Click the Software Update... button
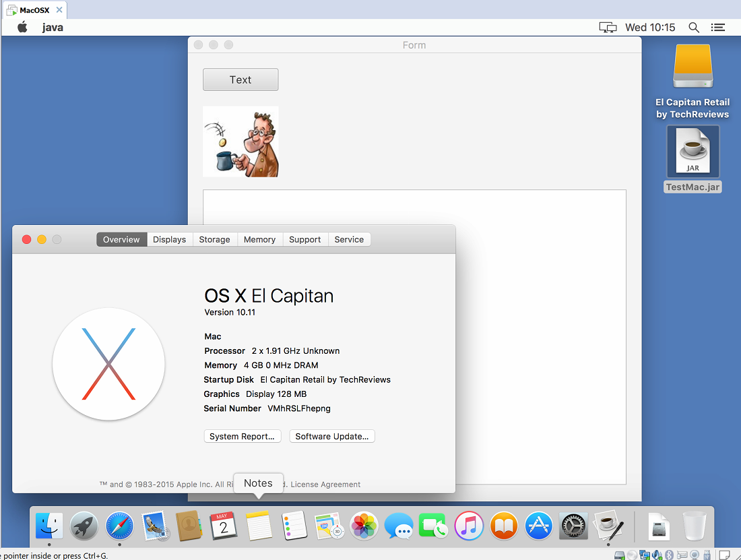This screenshot has height=560, width=741. (331, 436)
